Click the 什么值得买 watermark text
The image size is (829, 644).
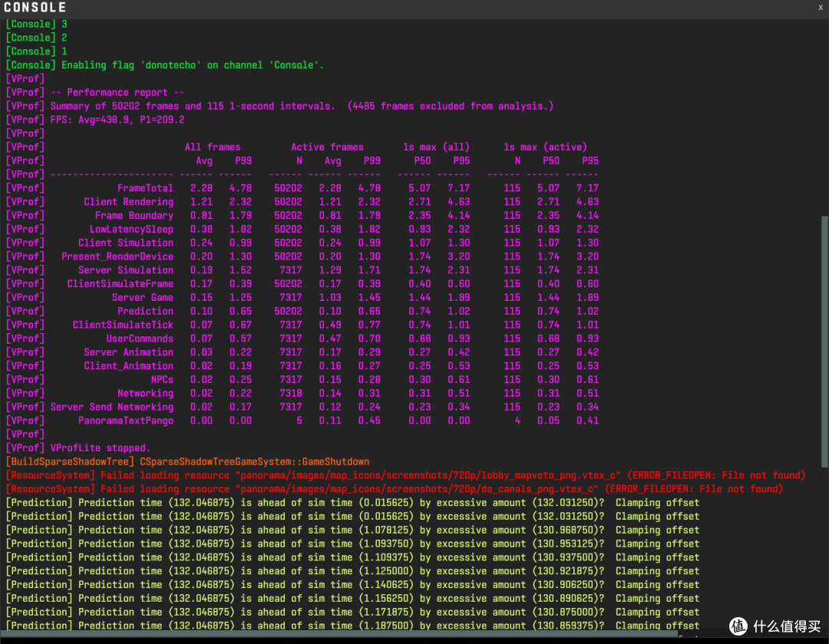[x=787, y=626]
